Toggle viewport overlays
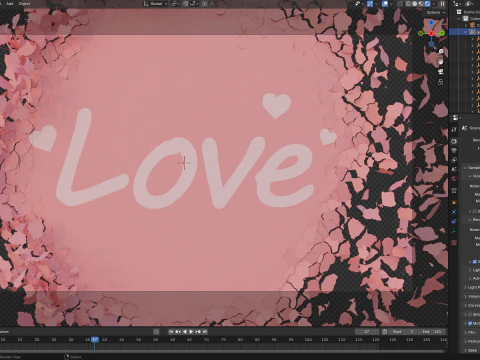The width and height of the screenshot is (480, 360). point(385,4)
